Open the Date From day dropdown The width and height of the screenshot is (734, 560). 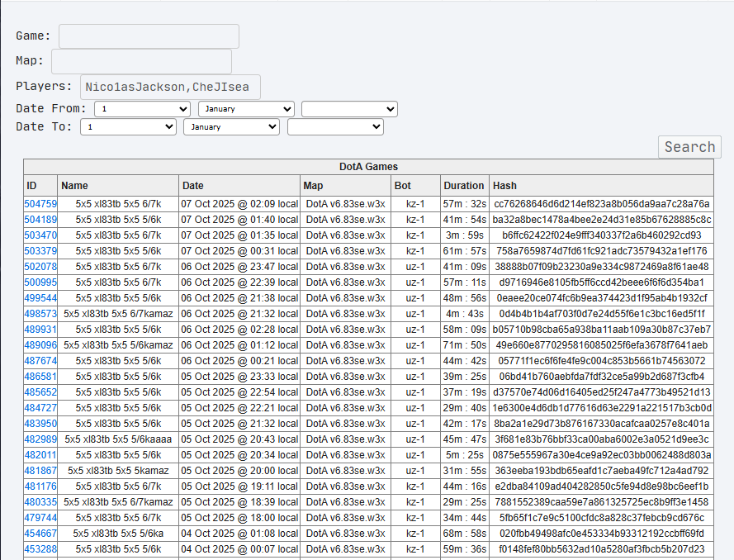pos(142,109)
